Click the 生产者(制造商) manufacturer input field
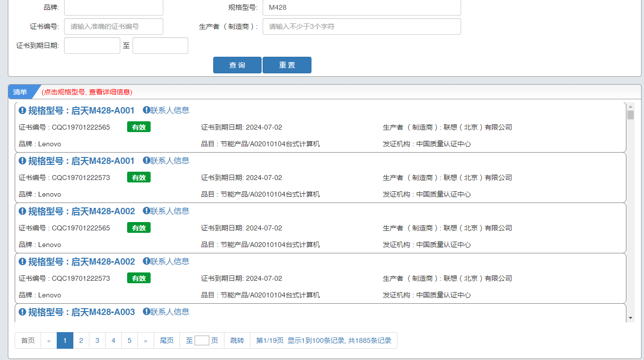The width and height of the screenshot is (644, 360). click(362, 26)
